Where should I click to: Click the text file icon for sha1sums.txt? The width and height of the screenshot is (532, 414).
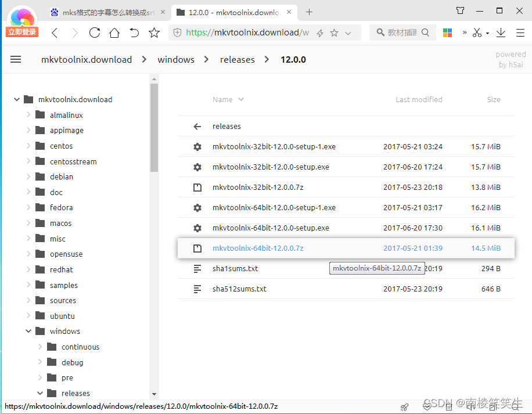pyautogui.click(x=197, y=269)
